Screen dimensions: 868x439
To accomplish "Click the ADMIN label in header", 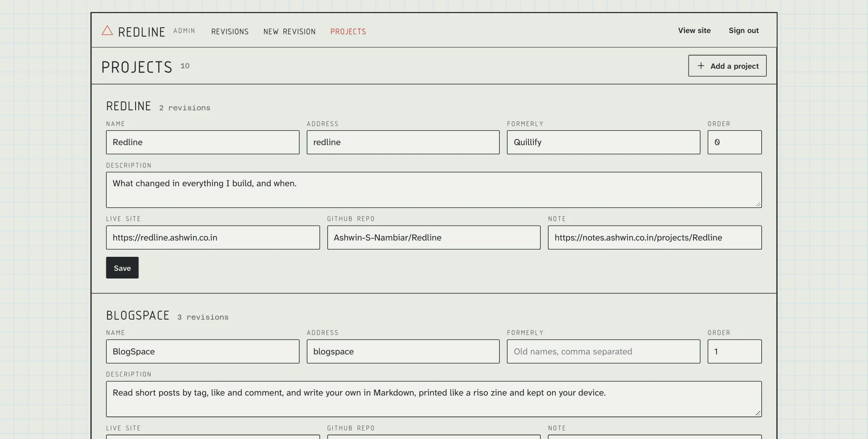I will [184, 31].
